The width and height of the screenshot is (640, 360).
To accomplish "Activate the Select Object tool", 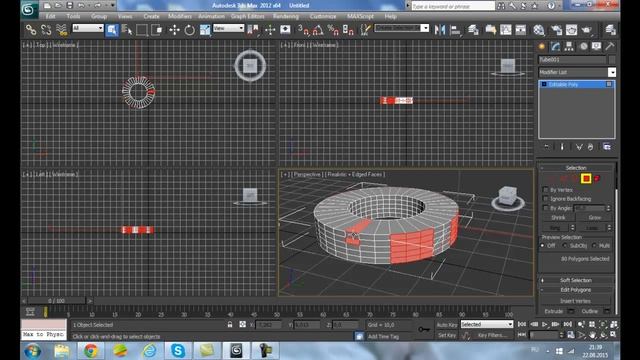I will pos(111,30).
